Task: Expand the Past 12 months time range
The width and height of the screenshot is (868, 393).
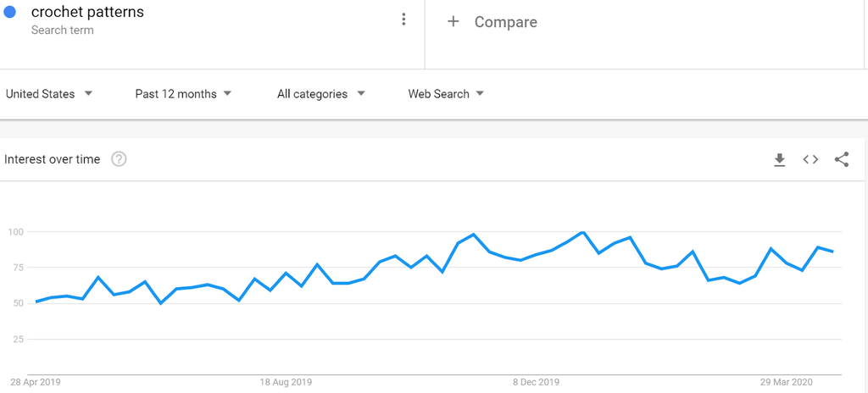Action: [183, 94]
